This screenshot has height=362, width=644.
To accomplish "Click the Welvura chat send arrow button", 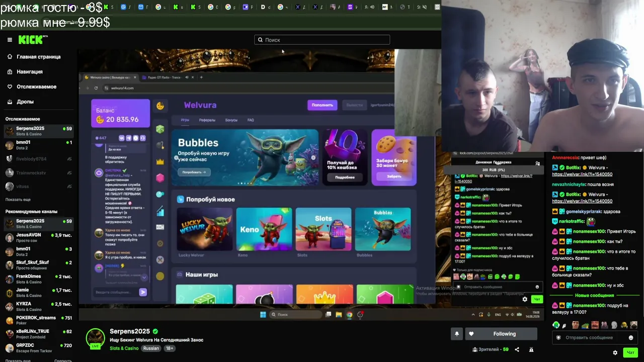I will 143,292.
